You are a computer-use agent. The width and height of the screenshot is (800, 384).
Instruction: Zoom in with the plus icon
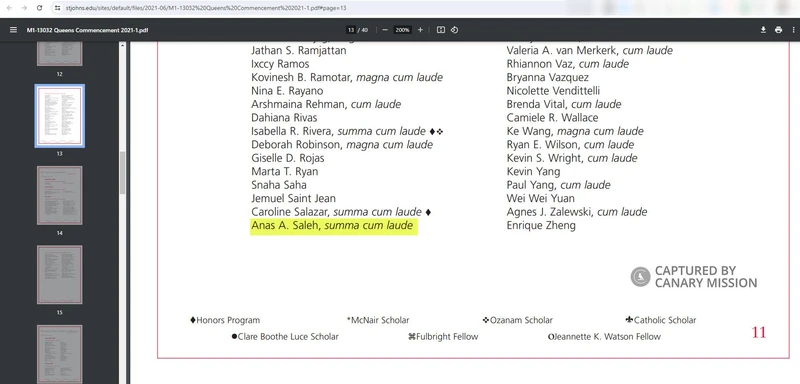(x=420, y=30)
